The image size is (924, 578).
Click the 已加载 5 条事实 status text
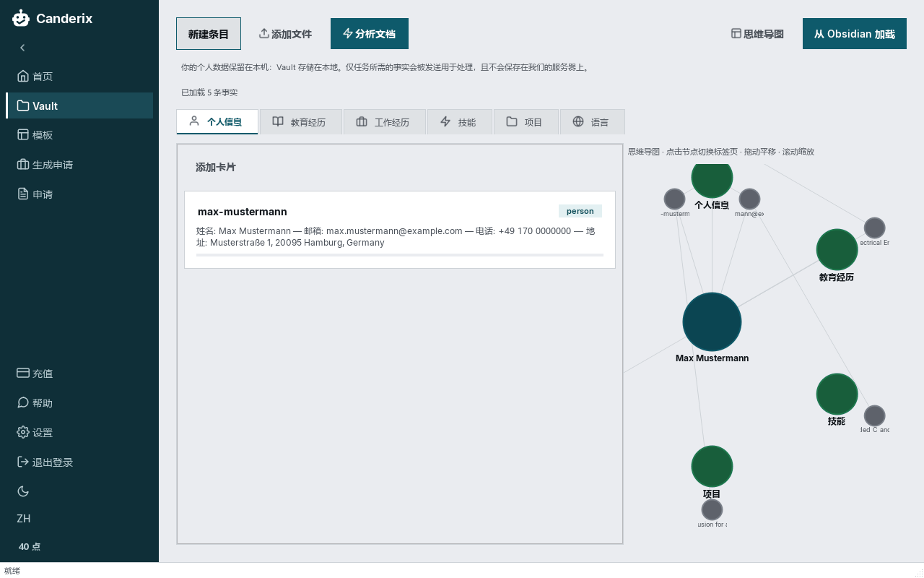209,92
